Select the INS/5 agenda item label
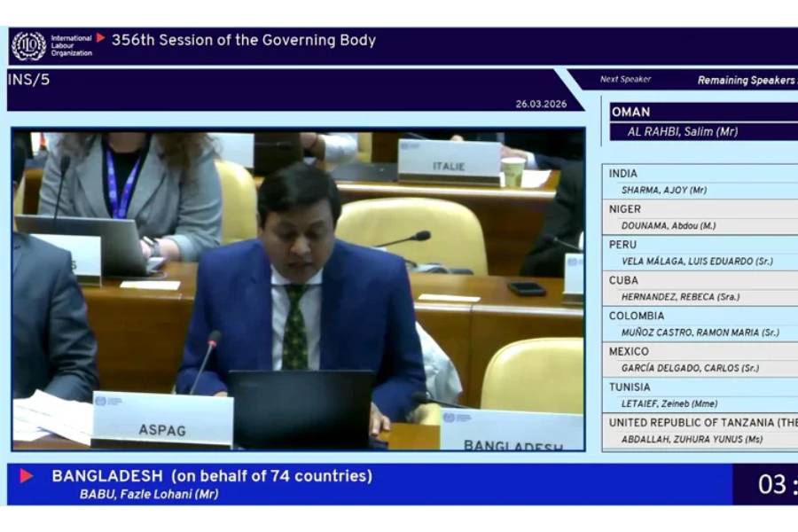 coord(29,79)
